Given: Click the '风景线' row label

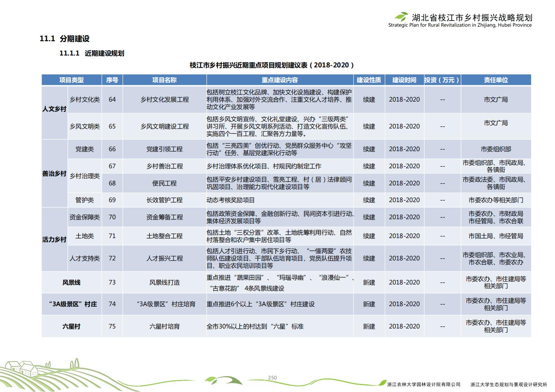Looking at the screenshot, I should [x=72, y=282].
